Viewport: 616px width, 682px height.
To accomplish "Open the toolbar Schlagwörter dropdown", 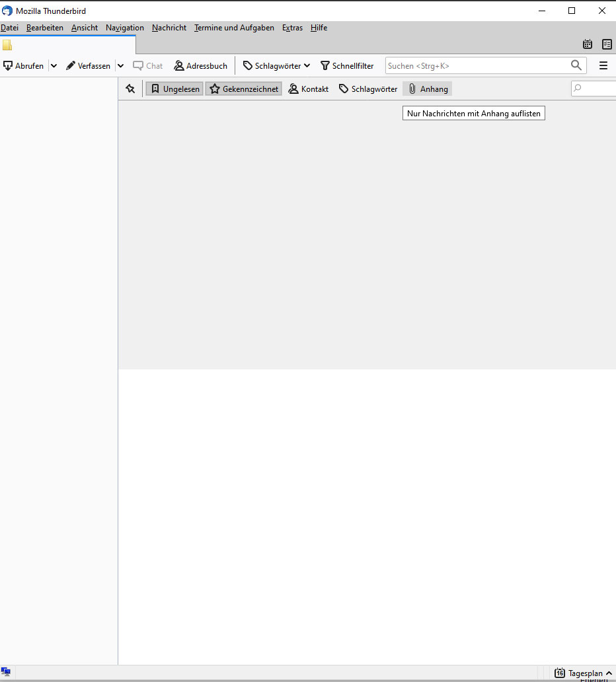I will point(277,65).
